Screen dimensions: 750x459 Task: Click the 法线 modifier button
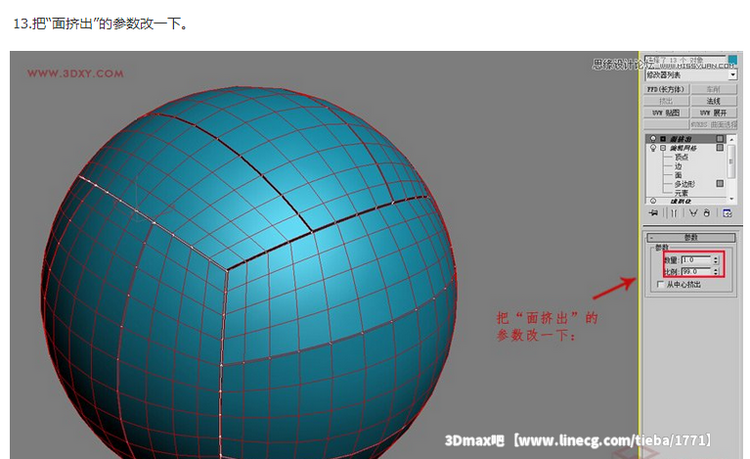coord(714,101)
